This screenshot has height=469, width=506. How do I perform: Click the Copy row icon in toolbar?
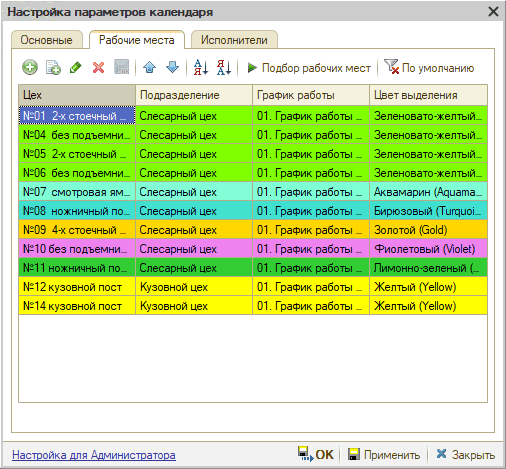coord(53,68)
